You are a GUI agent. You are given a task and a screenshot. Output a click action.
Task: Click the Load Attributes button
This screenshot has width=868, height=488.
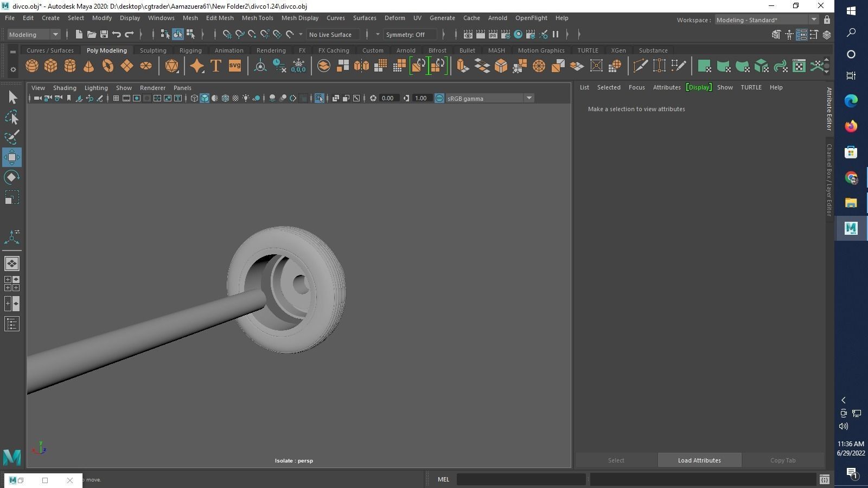pos(699,460)
